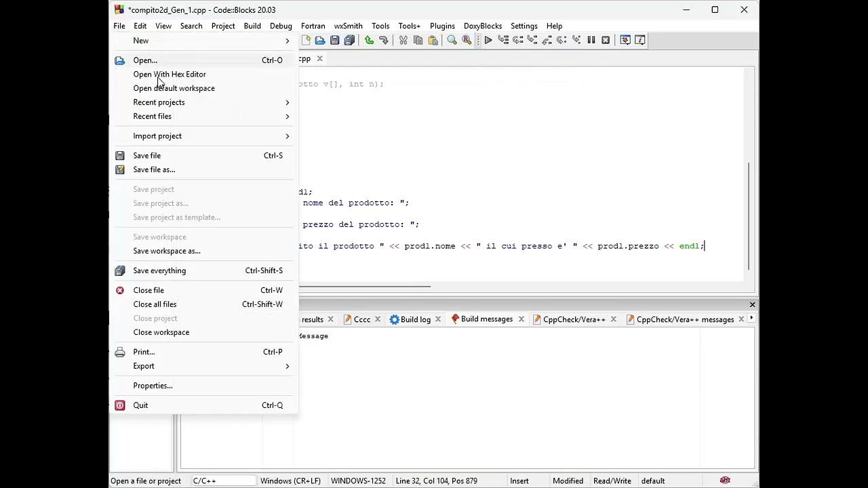The image size is (868, 488).
Task: Click the WINDOWS-1252 encoding in status bar
Action: (x=358, y=481)
